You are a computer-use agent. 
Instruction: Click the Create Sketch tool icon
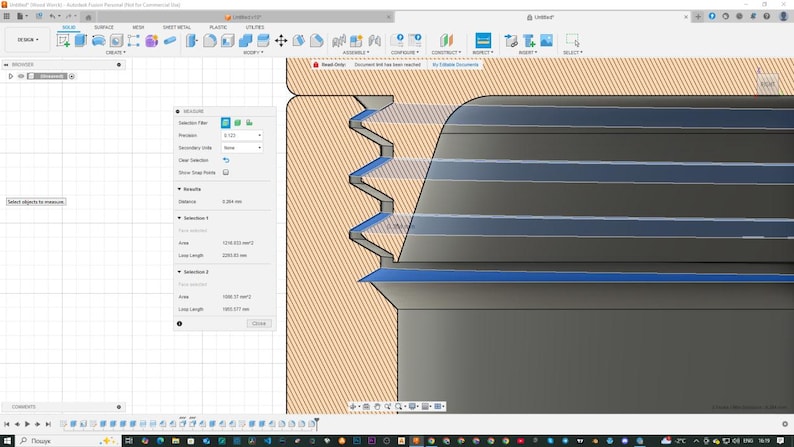pos(63,40)
